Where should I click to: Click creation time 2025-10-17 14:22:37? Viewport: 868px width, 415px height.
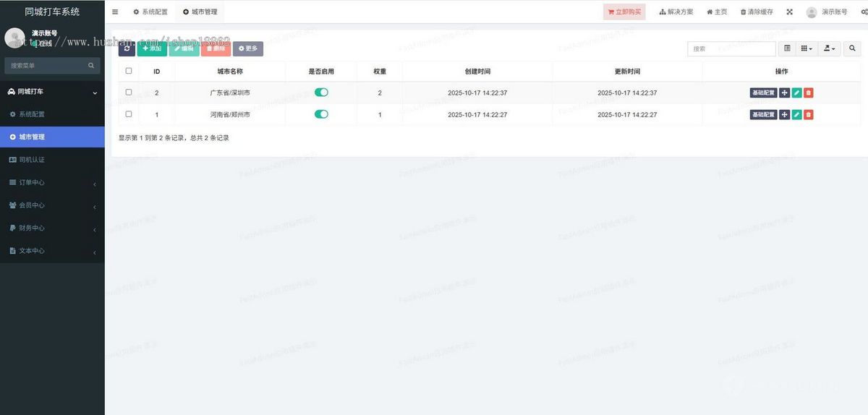(x=477, y=93)
